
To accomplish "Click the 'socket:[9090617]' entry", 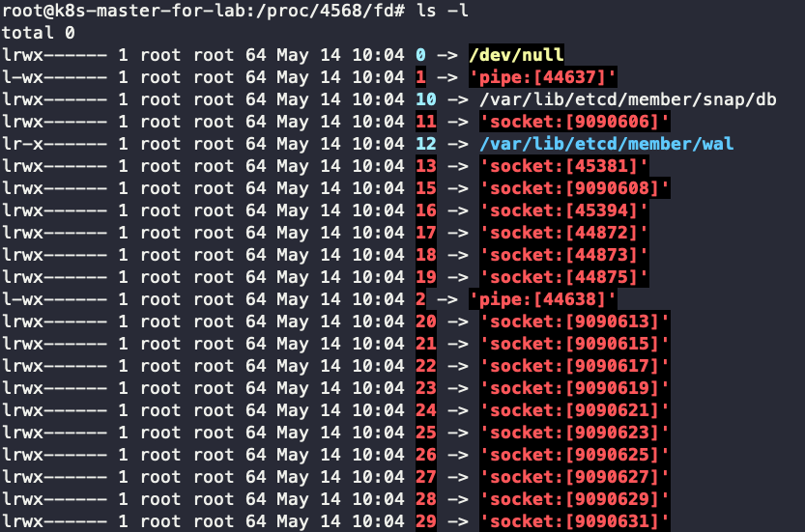I will (x=574, y=366).
